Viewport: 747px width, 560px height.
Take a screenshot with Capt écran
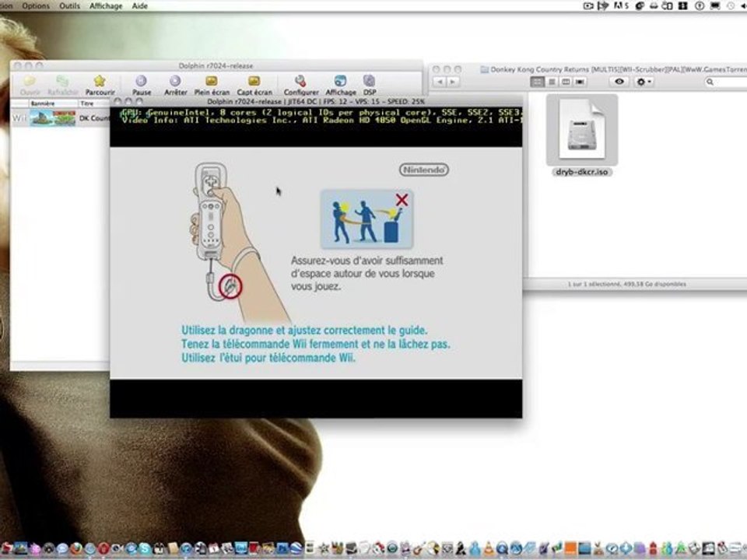(x=254, y=84)
